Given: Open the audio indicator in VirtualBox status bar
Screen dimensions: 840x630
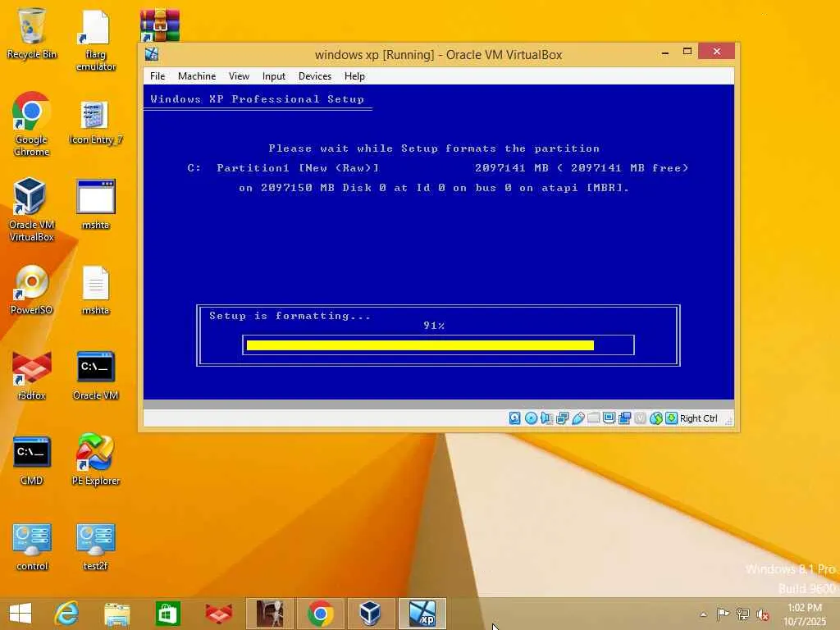Looking at the screenshot, I should [x=546, y=418].
